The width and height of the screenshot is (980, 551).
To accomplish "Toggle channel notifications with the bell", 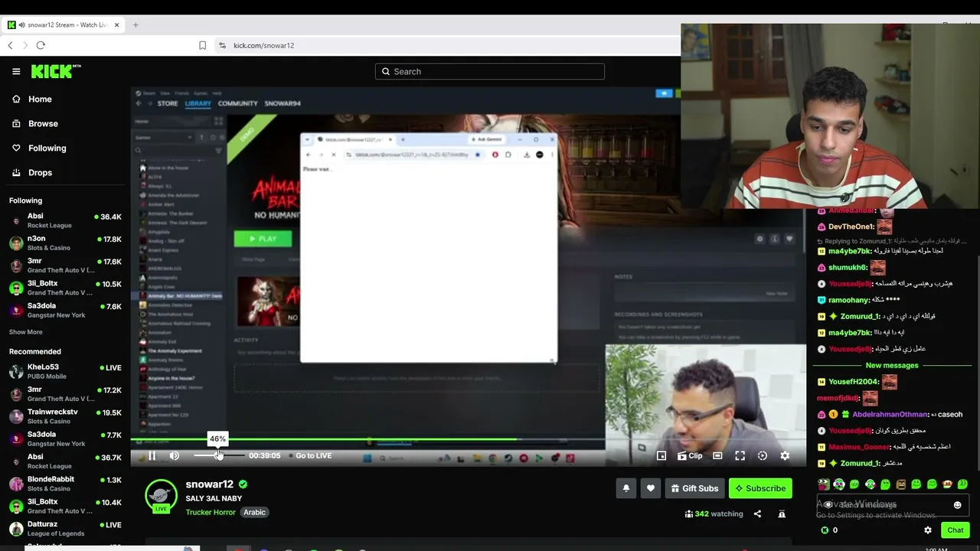I will click(626, 488).
